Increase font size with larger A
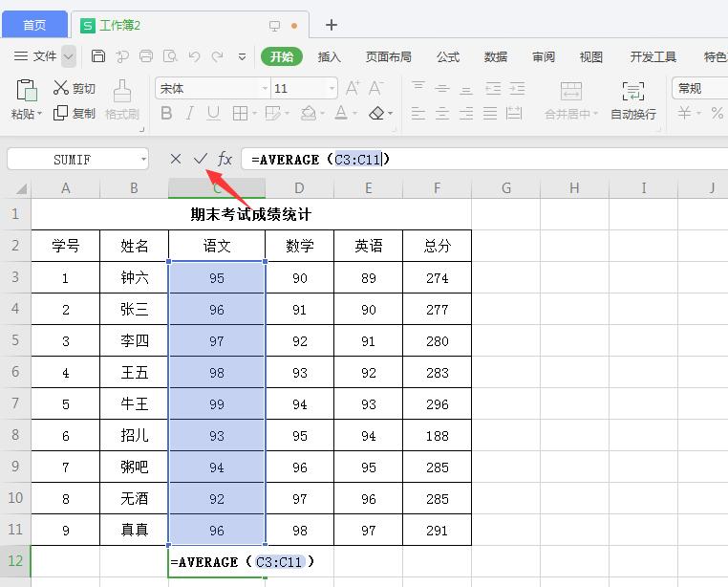This screenshot has height=587, width=728. (x=353, y=87)
